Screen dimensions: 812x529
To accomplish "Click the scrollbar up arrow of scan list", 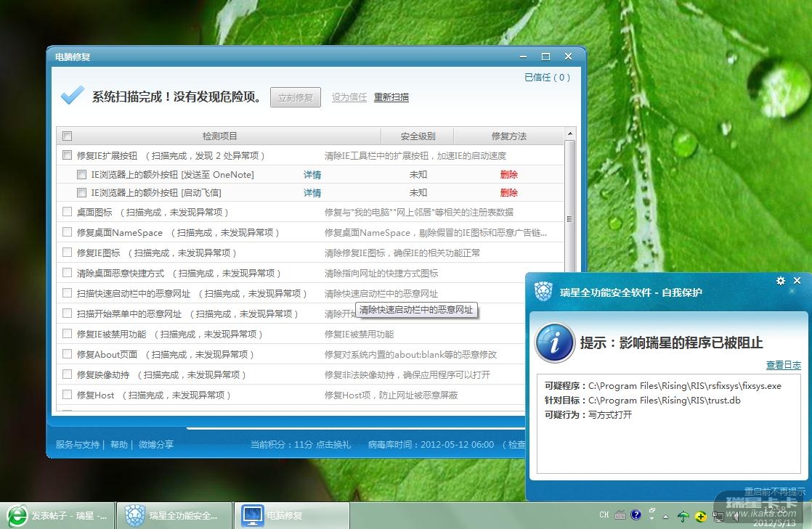I will (x=570, y=135).
